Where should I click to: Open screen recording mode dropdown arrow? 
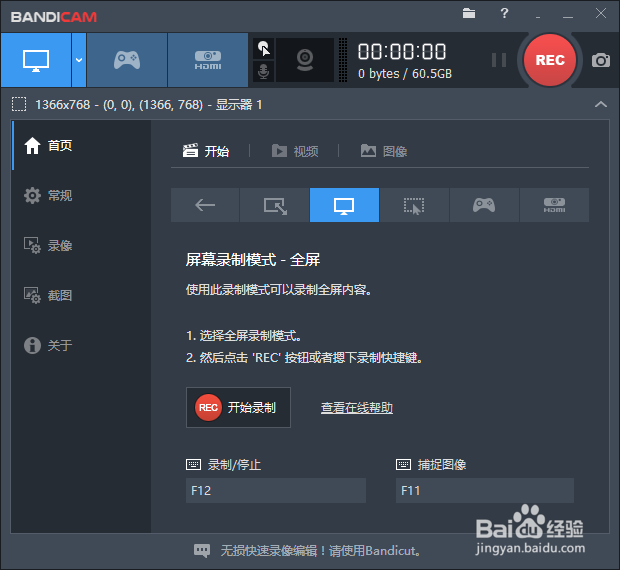coord(79,60)
